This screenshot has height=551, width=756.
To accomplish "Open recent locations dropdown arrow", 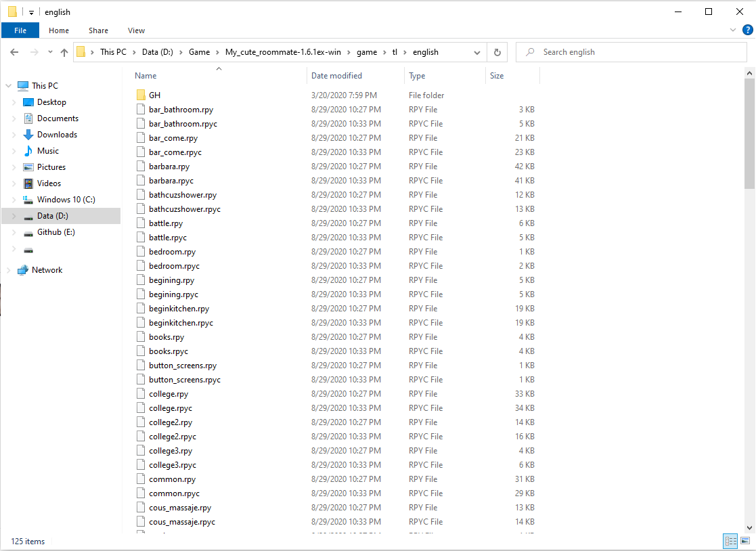I will (x=50, y=52).
